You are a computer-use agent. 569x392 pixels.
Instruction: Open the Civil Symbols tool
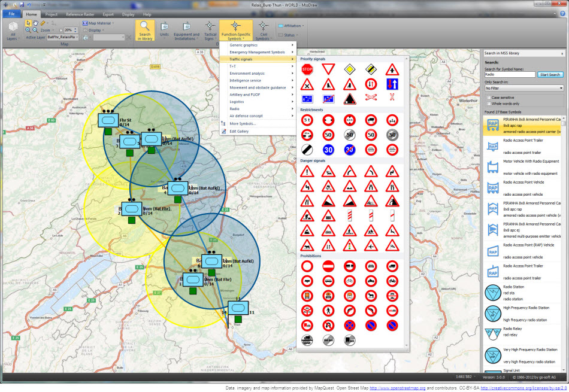[264, 30]
